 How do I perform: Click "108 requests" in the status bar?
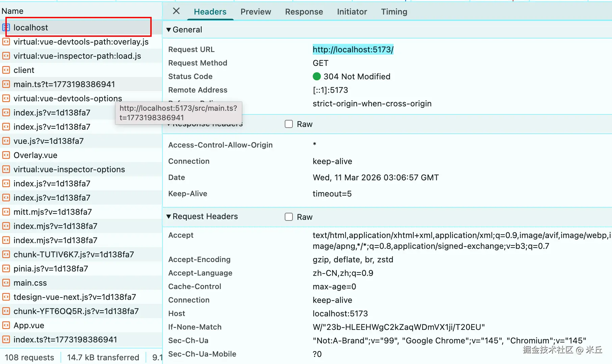(x=29, y=357)
